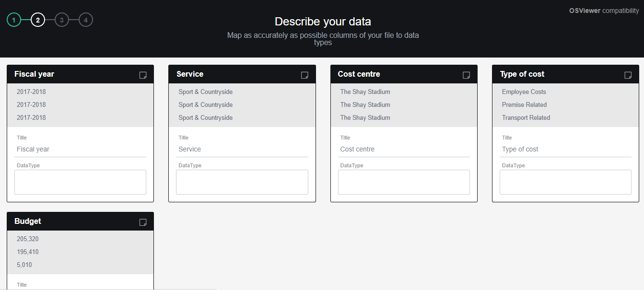
Task: Click the note icon on Fiscal year card
Action: coord(142,75)
